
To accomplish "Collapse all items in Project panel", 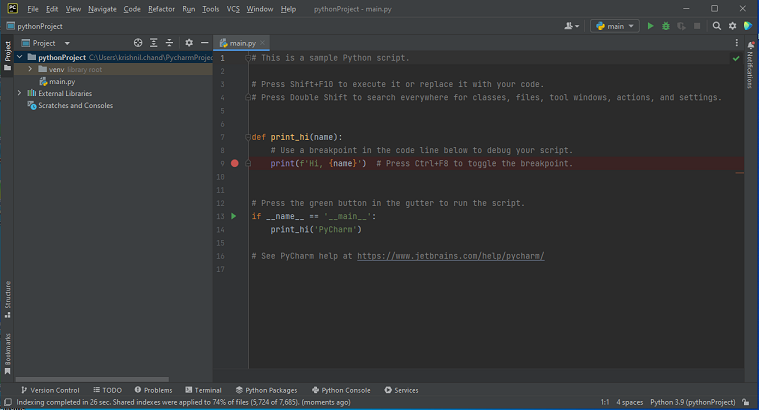I will point(169,43).
